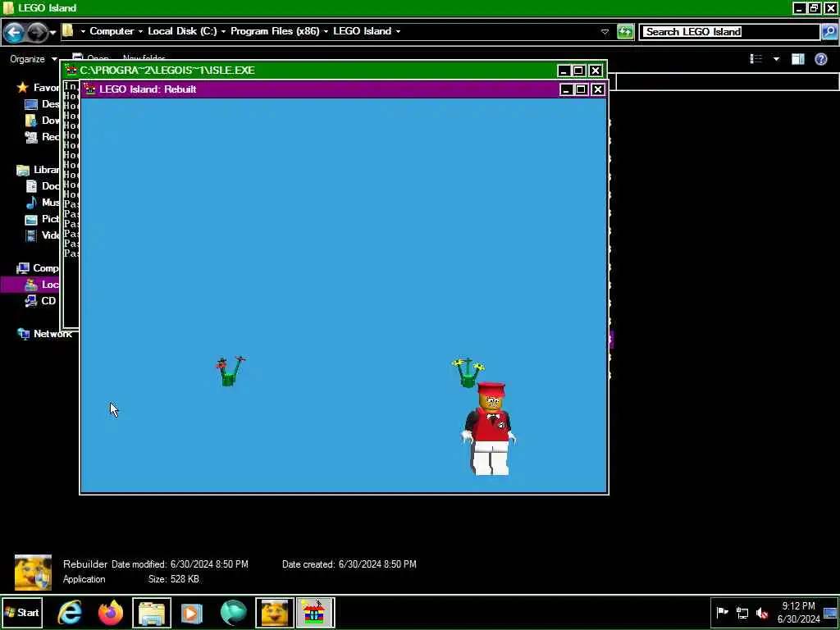The width and height of the screenshot is (840, 630).
Task: Click the yellow flower plant in game
Action: (468, 372)
